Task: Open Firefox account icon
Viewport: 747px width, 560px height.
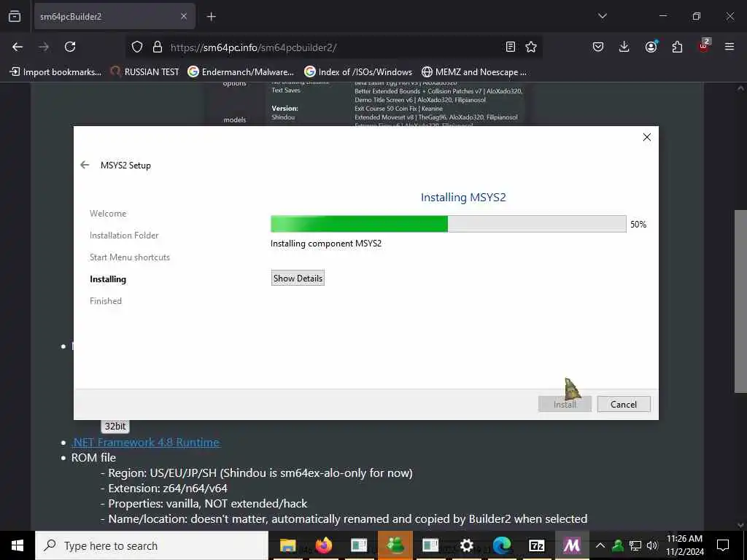Action: point(651,47)
